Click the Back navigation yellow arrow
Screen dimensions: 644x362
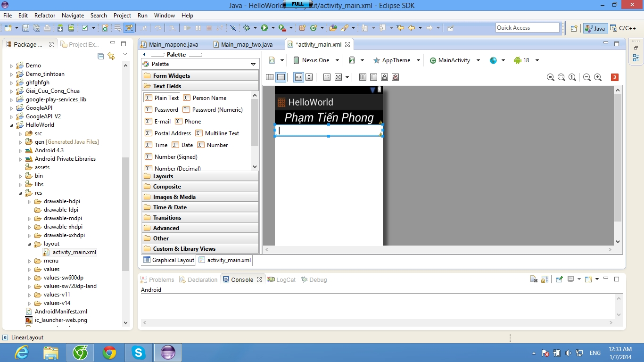(x=412, y=28)
